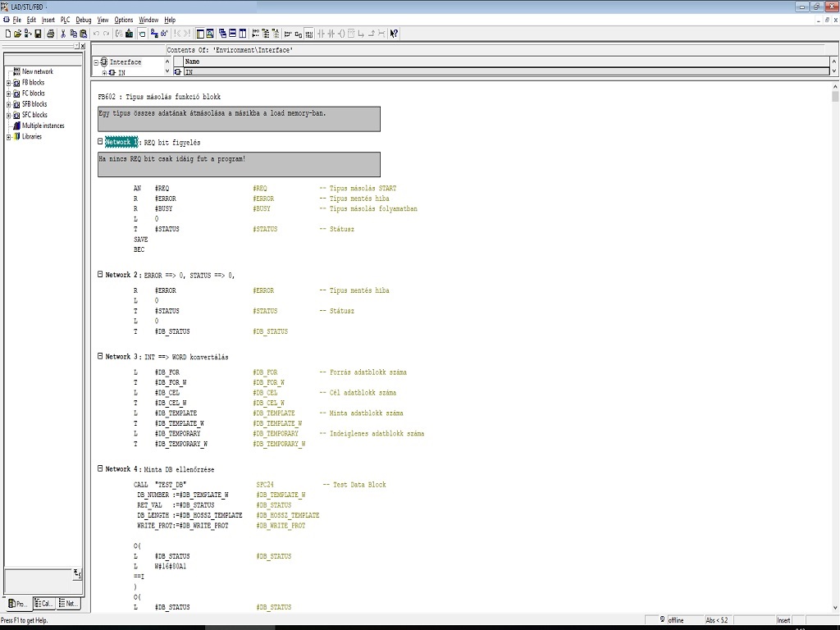Click the New file toolbar icon
This screenshot has width=840, height=630.
[x=7, y=34]
